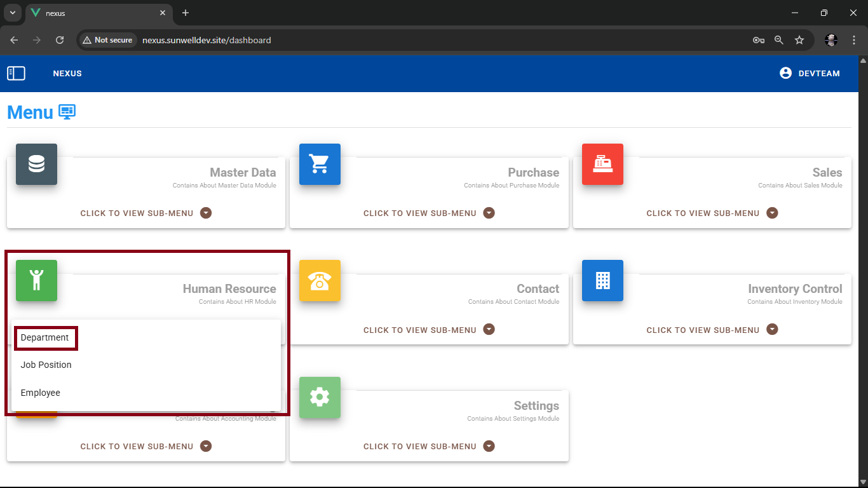Choose Job Position in the sub-menu

click(x=46, y=365)
